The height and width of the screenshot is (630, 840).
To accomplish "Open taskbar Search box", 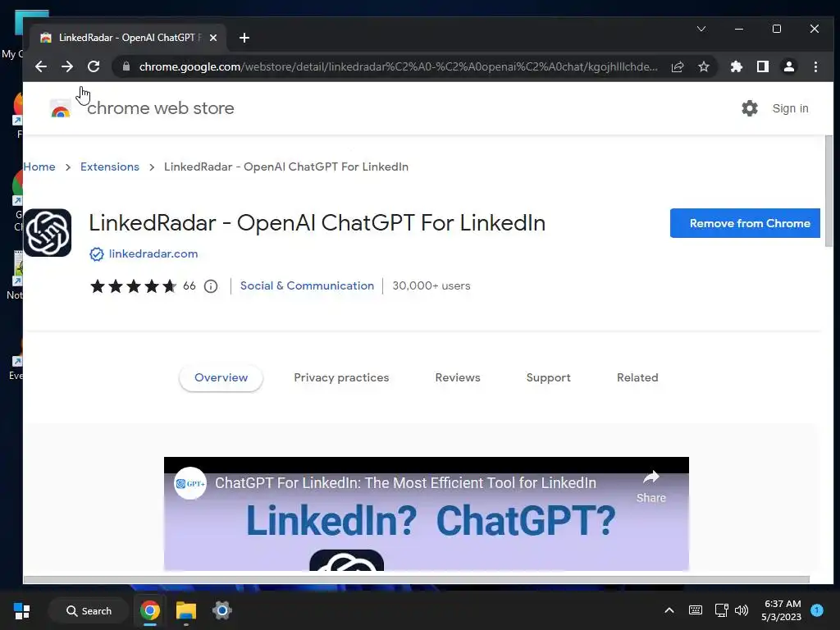I will coord(89,610).
